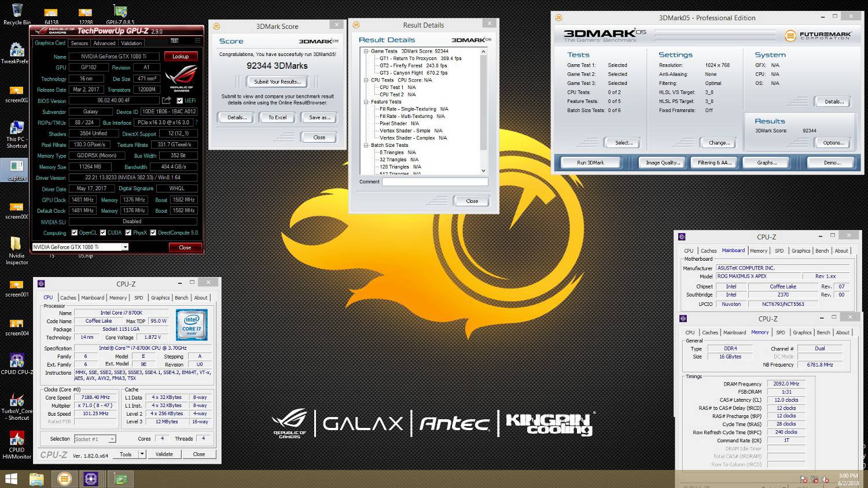Viewport: 868px width, 488px height.
Task: Click the Result Details scrollbar down arrow
Action: [x=484, y=171]
